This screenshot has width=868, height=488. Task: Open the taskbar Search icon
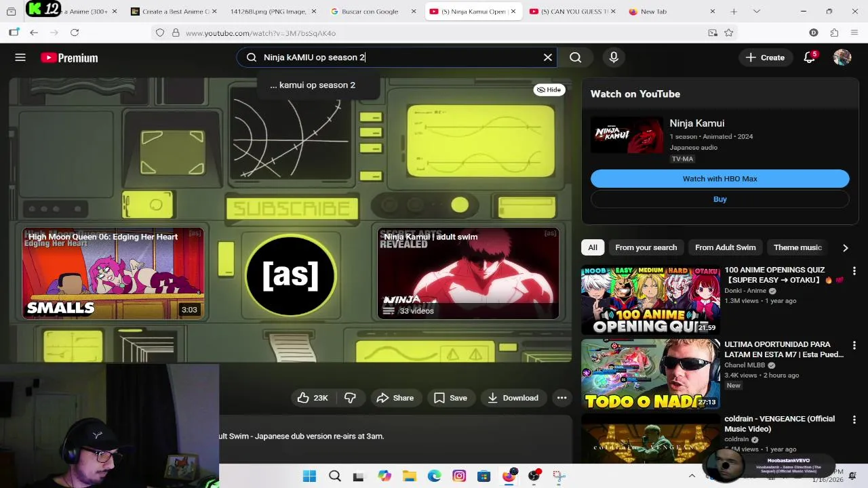334,476
